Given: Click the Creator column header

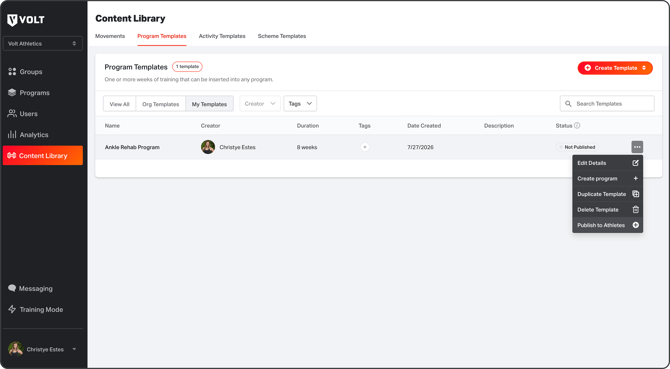Looking at the screenshot, I should (x=211, y=126).
